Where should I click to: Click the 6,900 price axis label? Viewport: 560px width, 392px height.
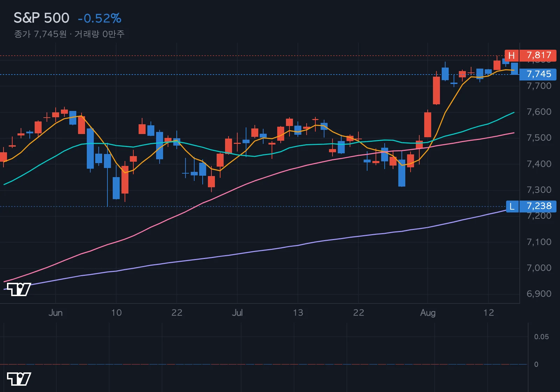(x=539, y=294)
